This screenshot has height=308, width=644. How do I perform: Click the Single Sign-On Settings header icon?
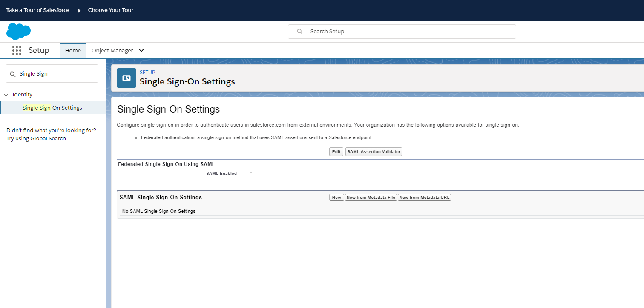pyautogui.click(x=126, y=78)
